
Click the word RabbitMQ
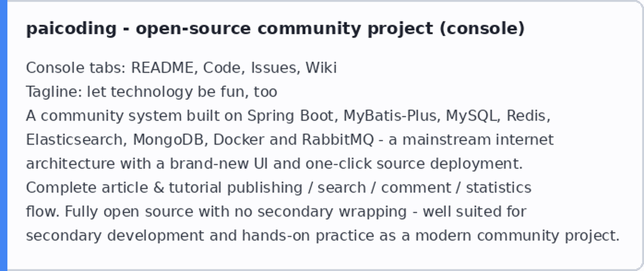tap(338, 140)
